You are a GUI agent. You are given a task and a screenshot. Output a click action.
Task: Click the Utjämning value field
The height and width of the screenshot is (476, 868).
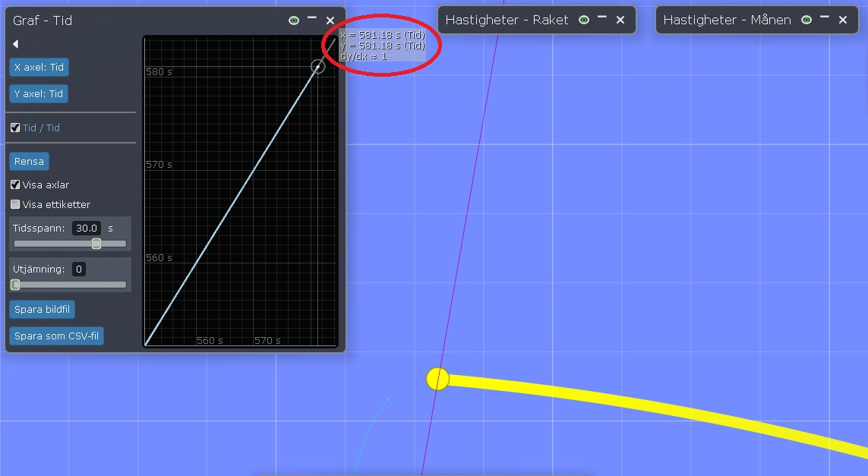click(80, 269)
